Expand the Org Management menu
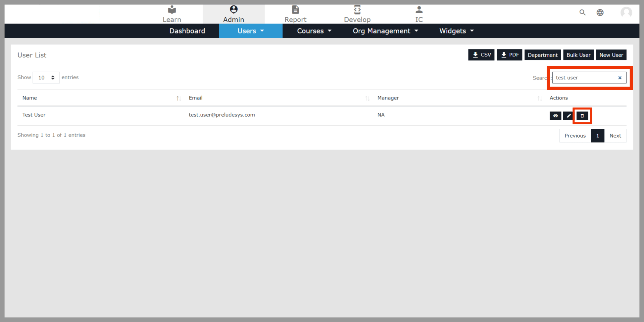The width and height of the screenshot is (644, 322). point(385,31)
